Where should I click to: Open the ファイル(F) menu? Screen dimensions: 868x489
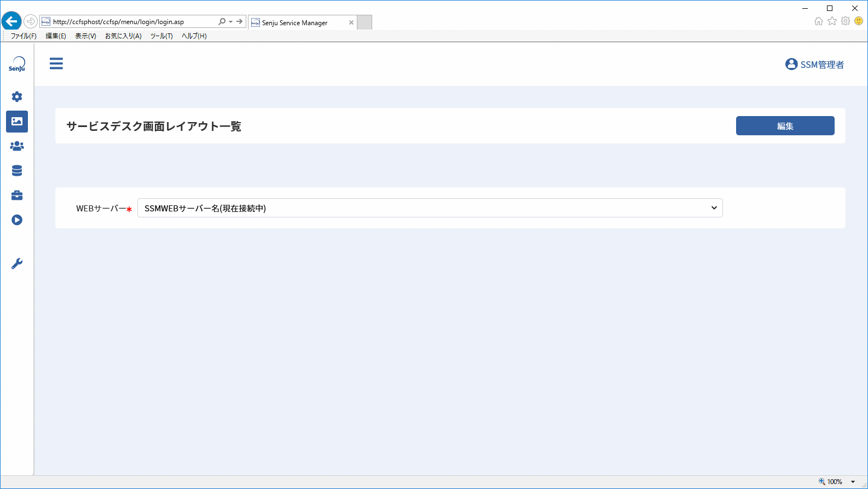click(x=24, y=36)
